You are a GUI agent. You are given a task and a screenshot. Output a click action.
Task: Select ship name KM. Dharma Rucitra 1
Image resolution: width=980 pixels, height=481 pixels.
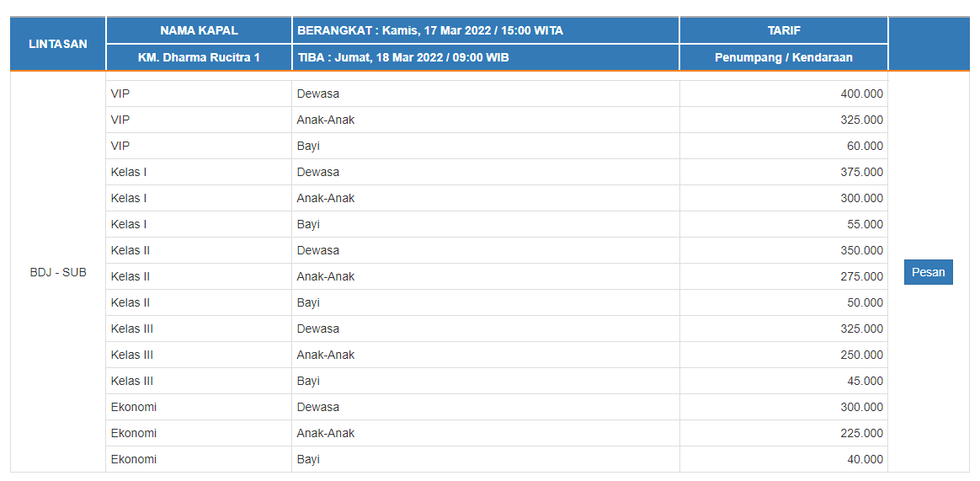tap(199, 57)
